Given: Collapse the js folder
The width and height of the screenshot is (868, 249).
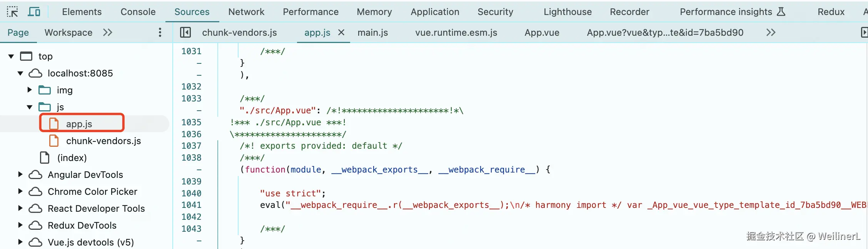Looking at the screenshot, I should (30, 107).
